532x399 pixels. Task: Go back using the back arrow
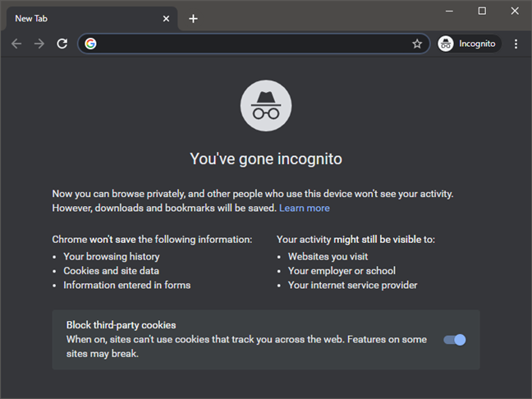pos(16,44)
